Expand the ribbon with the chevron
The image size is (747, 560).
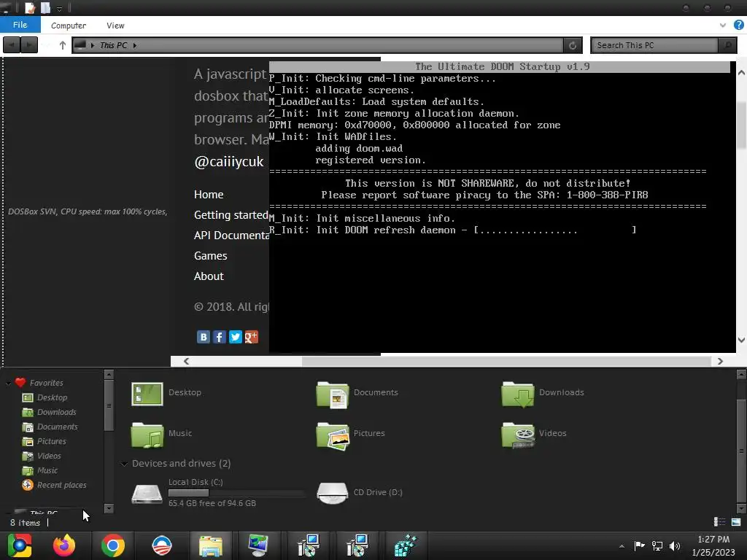[x=723, y=26]
